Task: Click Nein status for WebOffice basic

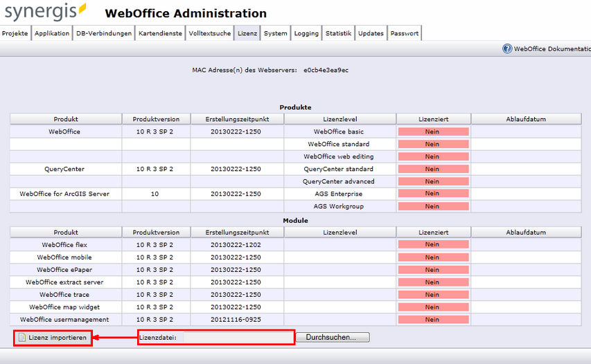Action: [434, 131]
